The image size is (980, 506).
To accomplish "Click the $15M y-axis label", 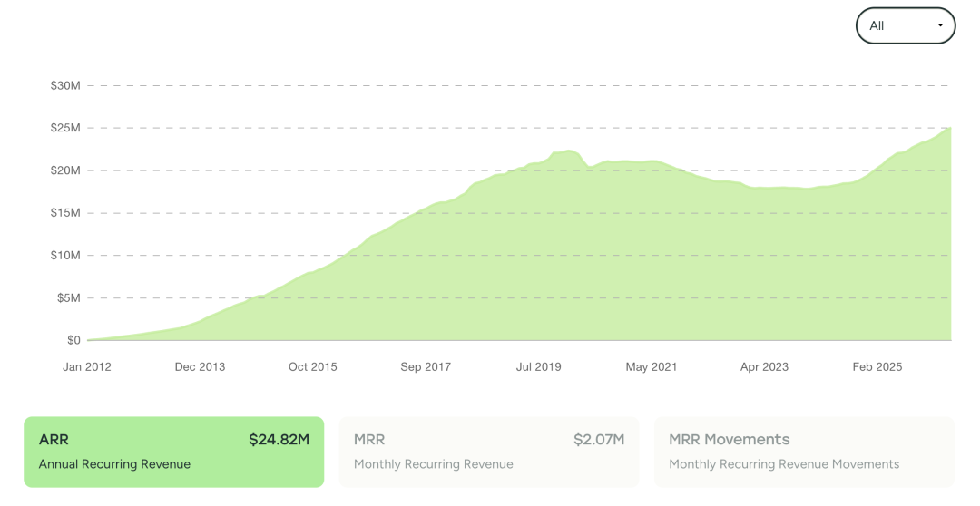I will tap(65, 213).
